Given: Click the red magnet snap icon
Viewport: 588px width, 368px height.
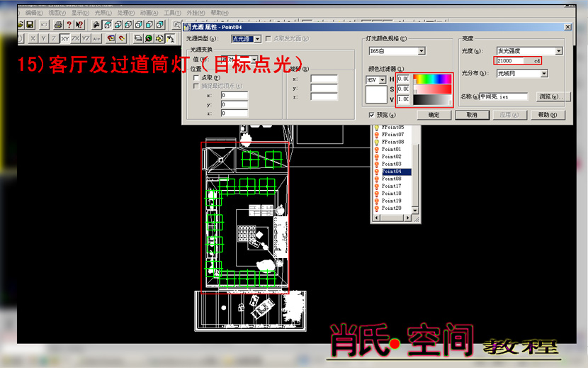Looking at the screenshot, I should 122,38.
